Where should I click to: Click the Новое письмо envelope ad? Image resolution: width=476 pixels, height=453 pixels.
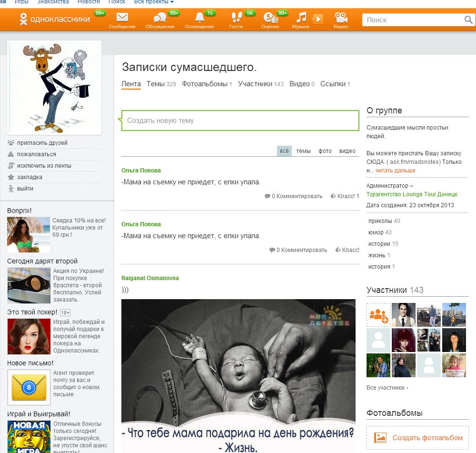coord(29,387)
